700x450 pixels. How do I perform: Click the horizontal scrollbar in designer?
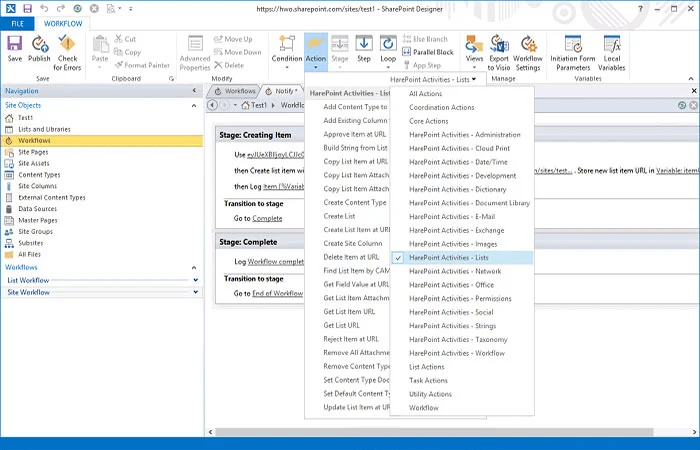pyautogui.click(x=434, y=432)
